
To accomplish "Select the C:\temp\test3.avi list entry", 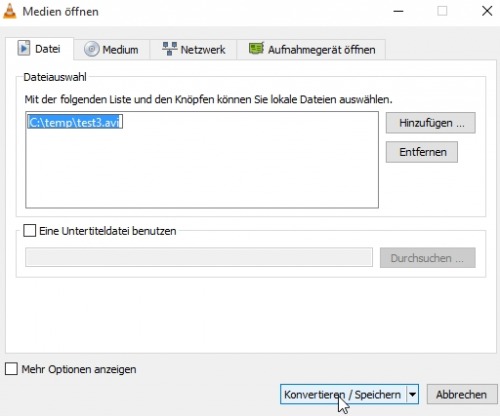I will click(75, 122).
